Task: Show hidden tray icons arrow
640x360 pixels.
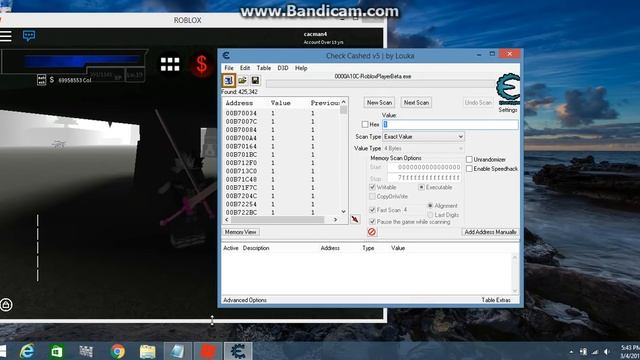Action: click(571, 352)
